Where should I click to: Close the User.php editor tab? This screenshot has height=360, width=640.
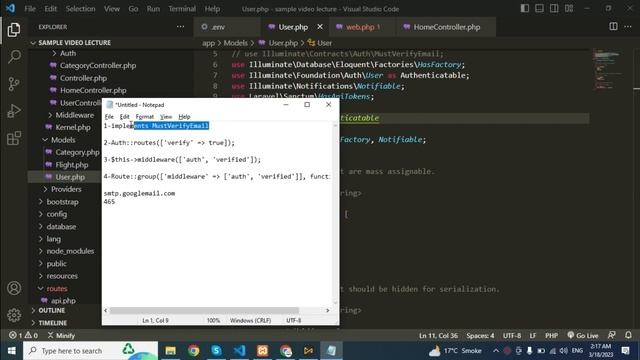pos(320,27)
